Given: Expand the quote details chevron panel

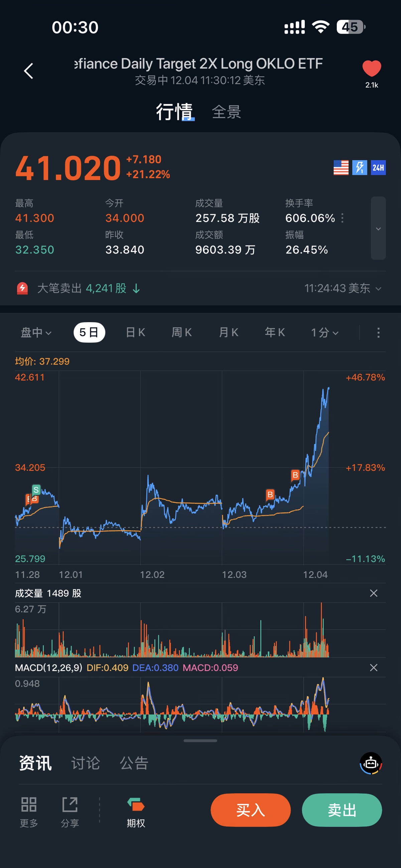Looking at the screenshot, I should point(378,228).
